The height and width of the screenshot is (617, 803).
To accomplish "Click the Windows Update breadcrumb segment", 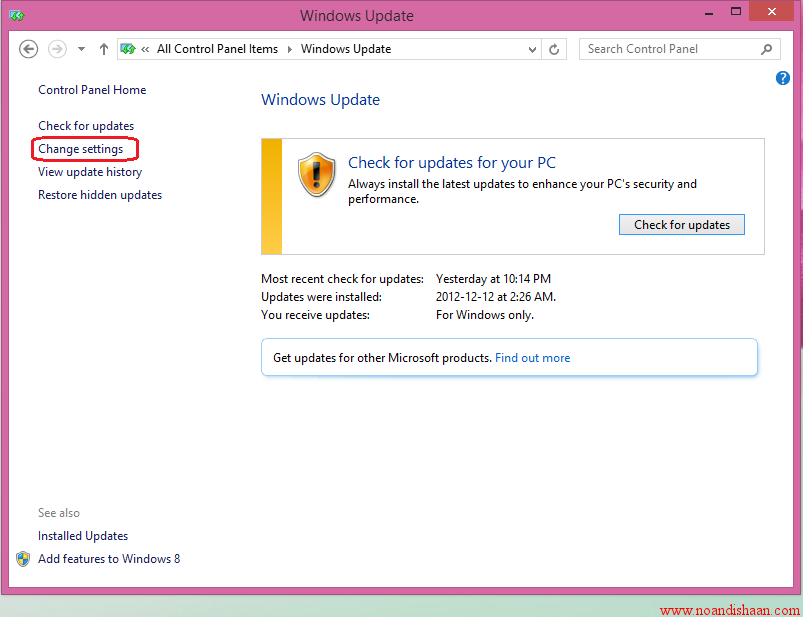I will pos(346,49).
